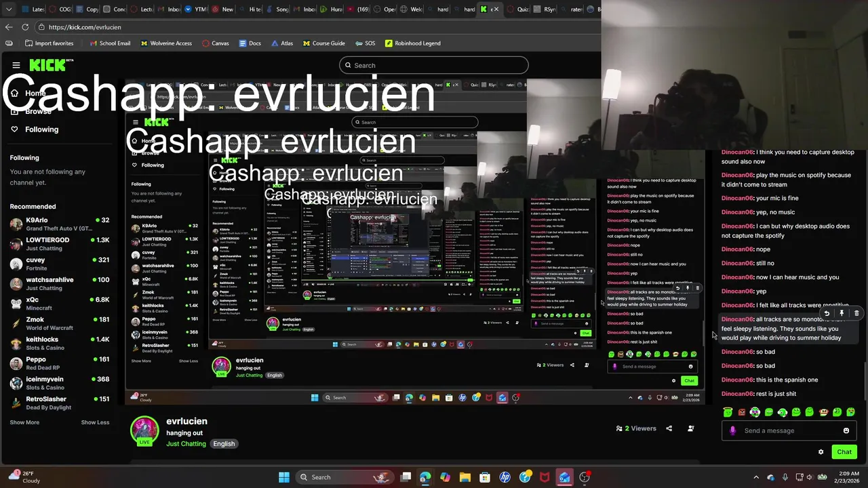Click the Kick search field
Viewport: 868px width, 488px height.
pos(434,65)
